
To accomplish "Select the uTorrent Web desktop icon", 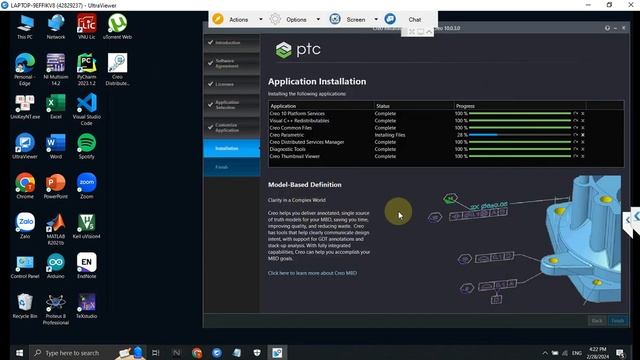I will click(118, 27).
